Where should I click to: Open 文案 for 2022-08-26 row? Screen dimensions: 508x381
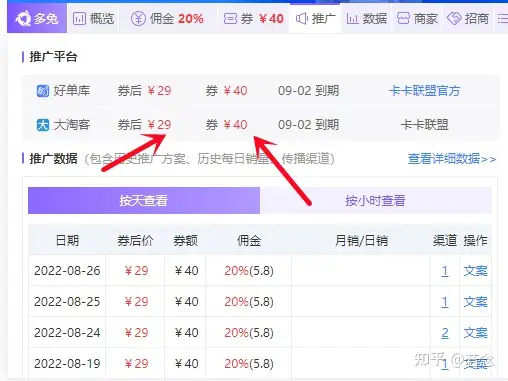475,271
